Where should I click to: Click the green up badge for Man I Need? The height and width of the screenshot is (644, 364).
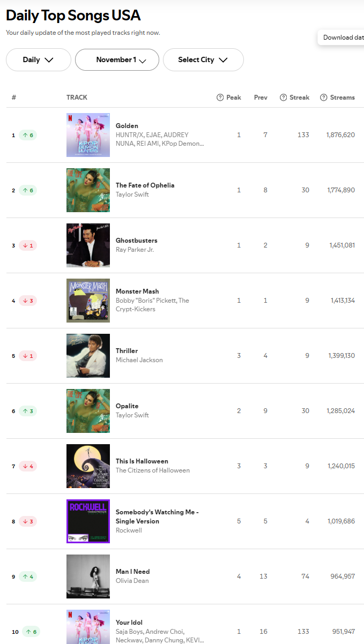(28, 576)
